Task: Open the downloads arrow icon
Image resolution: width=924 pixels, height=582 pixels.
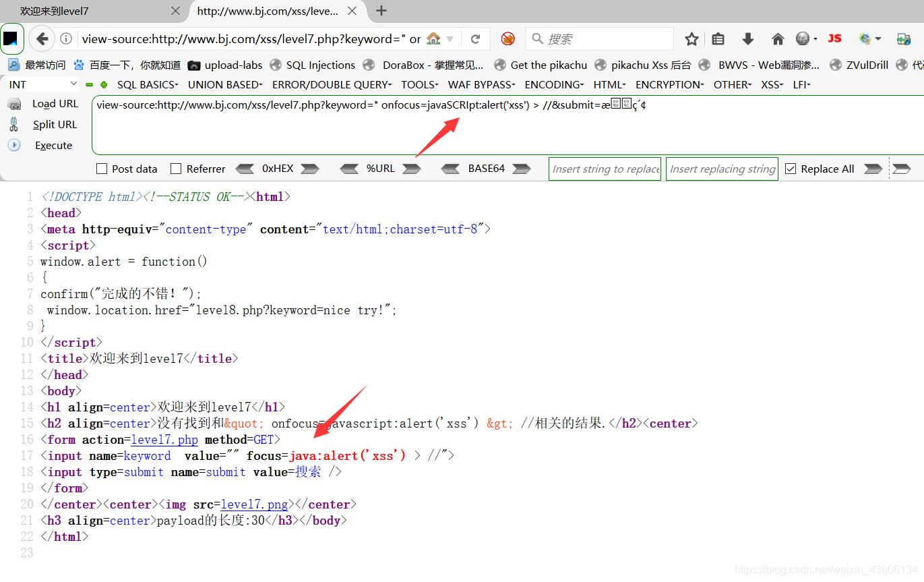Action: (x=747, y=39)
